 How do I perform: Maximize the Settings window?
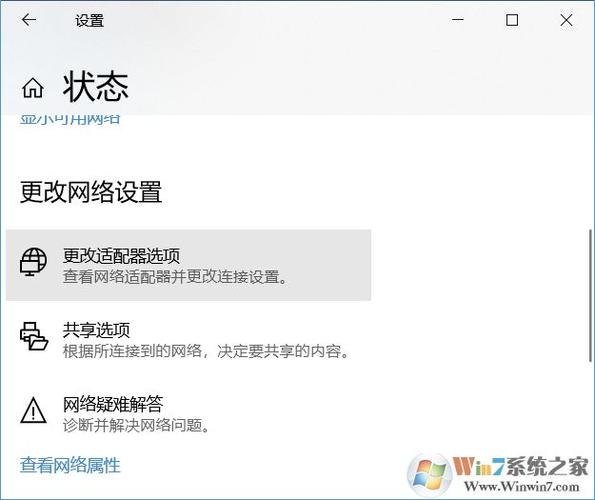(x=512, y=20)
